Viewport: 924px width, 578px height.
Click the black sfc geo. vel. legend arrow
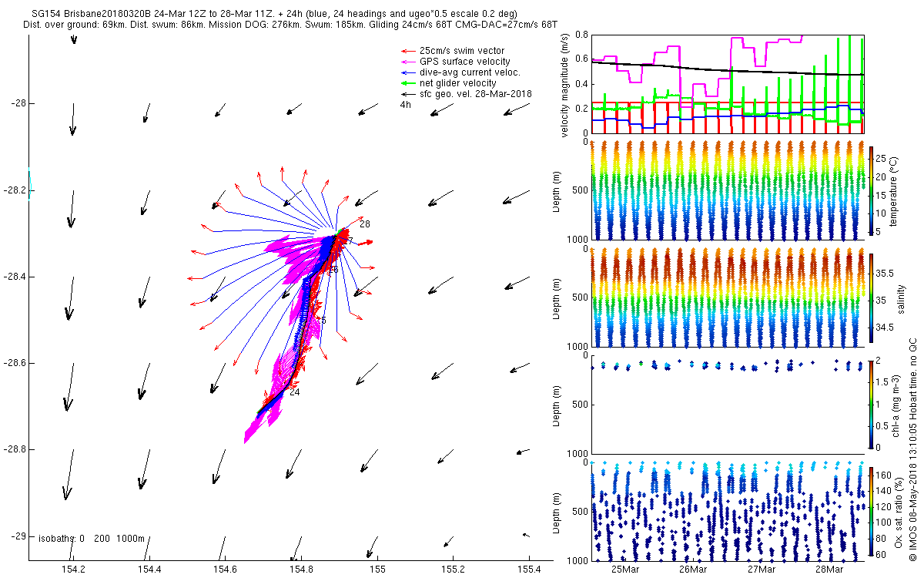point(407,94)
